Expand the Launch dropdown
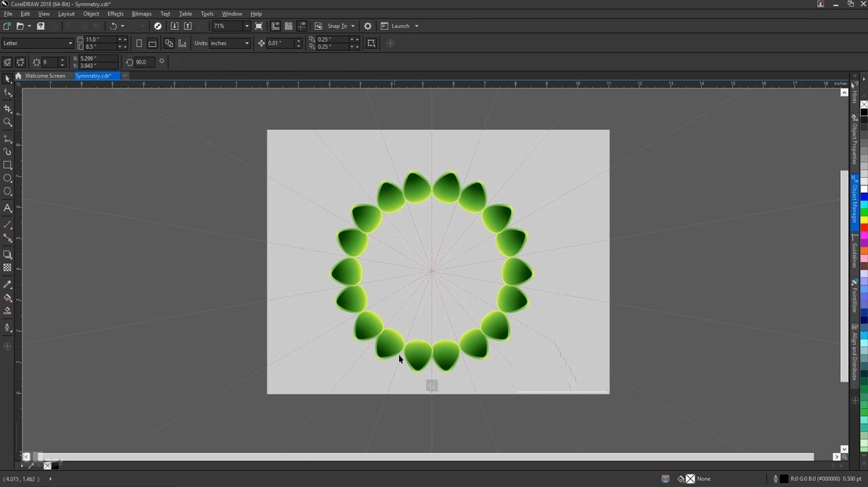 click(416, 26)
